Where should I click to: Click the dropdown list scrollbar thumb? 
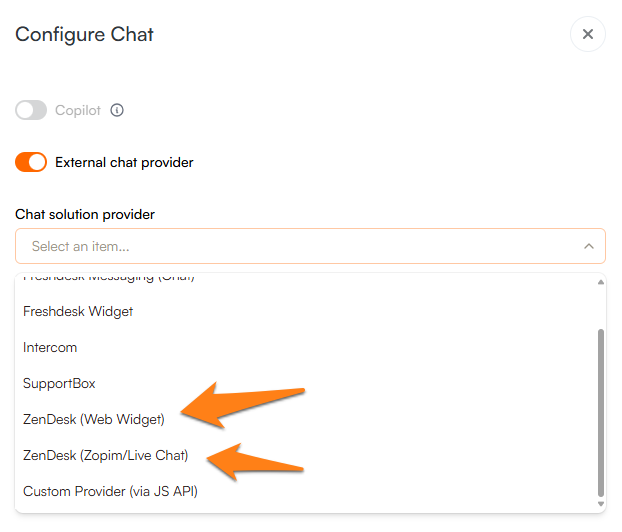pos(600,410)
